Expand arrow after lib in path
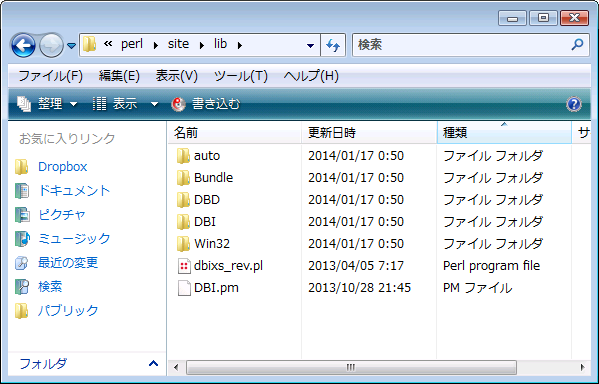This screenshot has height=384, width=599. click(x=240, y=45)
